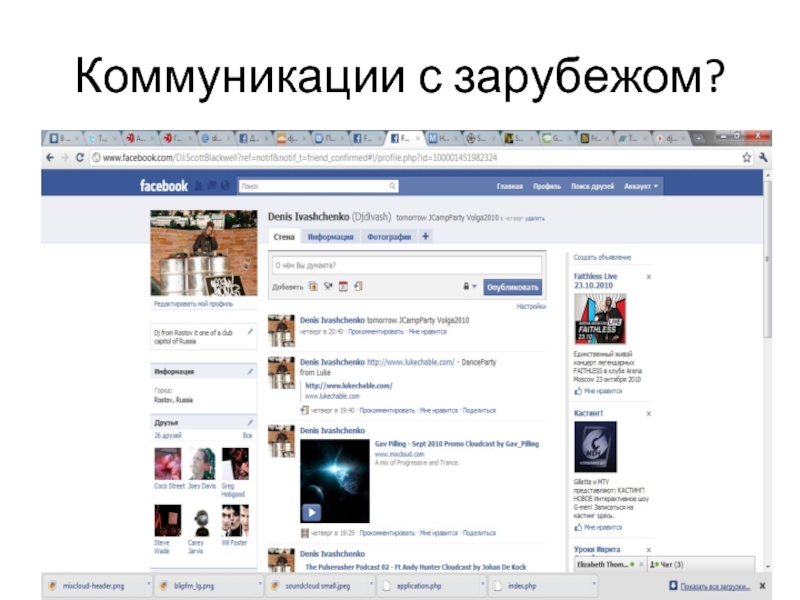Open privacy lock dropdown in post box
The height and width of the screenshot is (600, 800).
click(469, 287)
